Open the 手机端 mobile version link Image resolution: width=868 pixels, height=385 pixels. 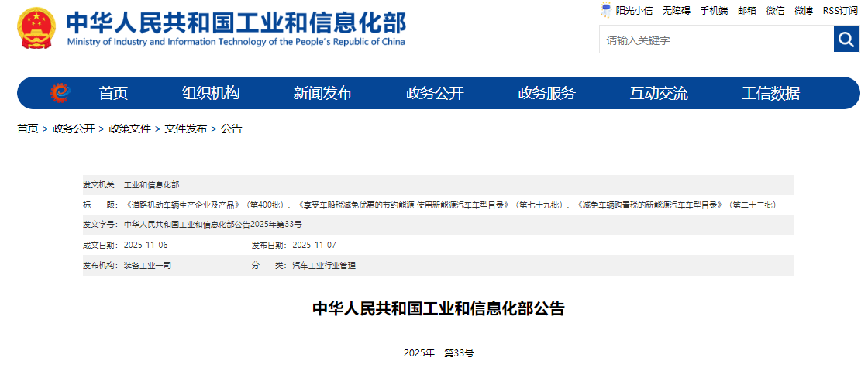tap(714, 11)
